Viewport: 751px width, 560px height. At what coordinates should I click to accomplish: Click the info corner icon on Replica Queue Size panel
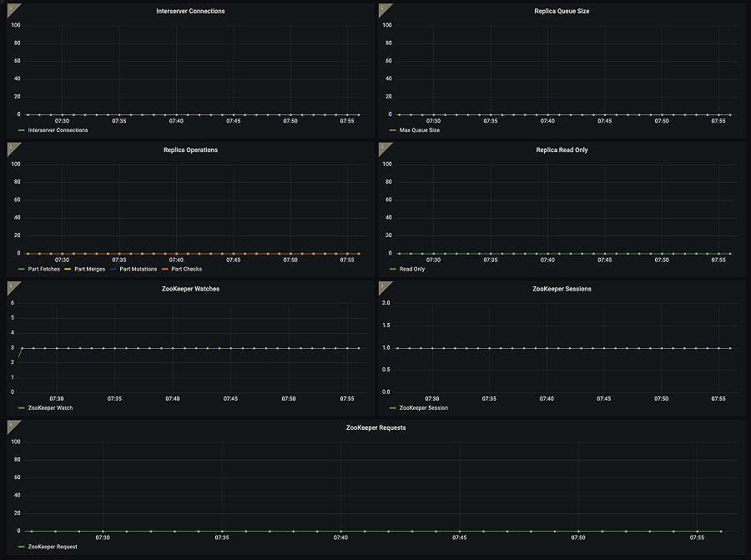click(384, 9)
